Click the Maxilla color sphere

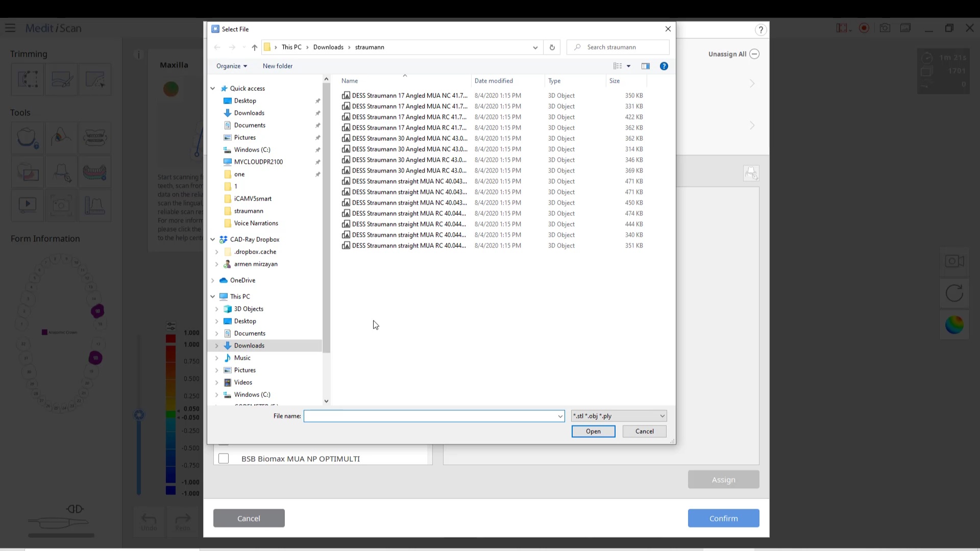tap(171, 89)
